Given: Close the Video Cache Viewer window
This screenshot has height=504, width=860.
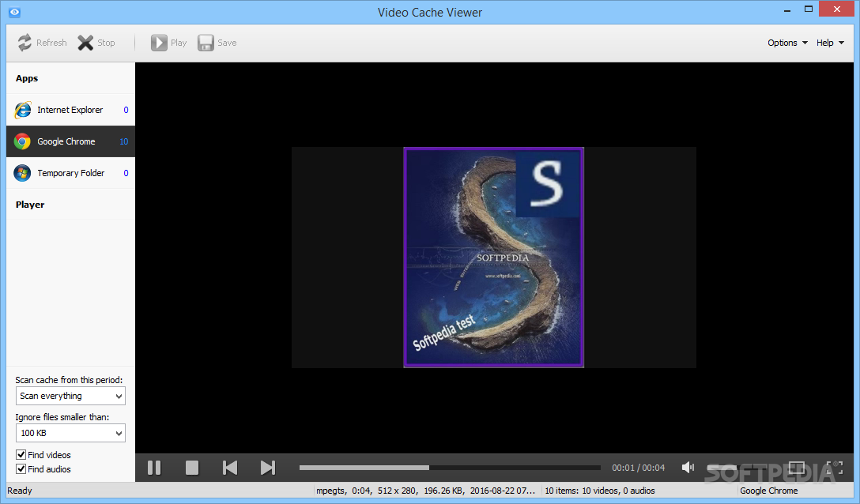Looking at the screenshot, I should [837, 9].
